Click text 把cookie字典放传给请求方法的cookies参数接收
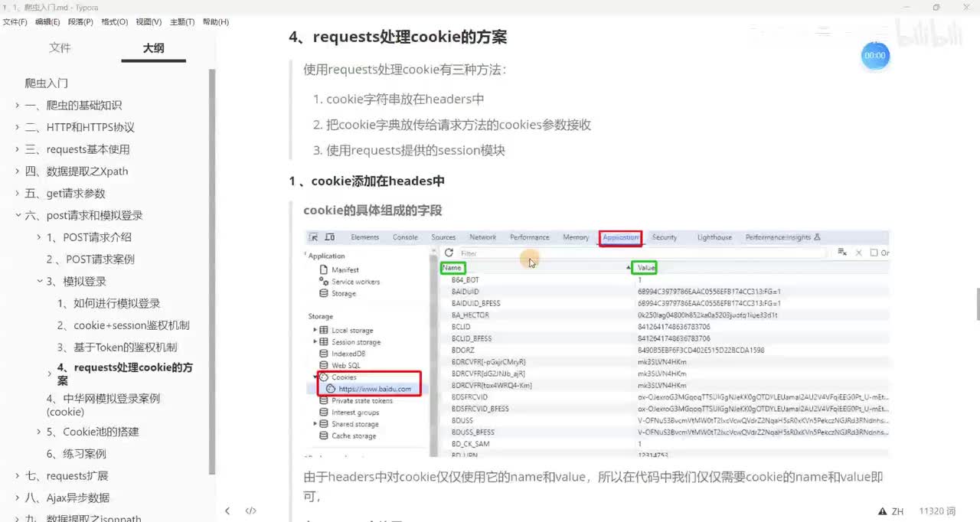 [x=459, y=125]
